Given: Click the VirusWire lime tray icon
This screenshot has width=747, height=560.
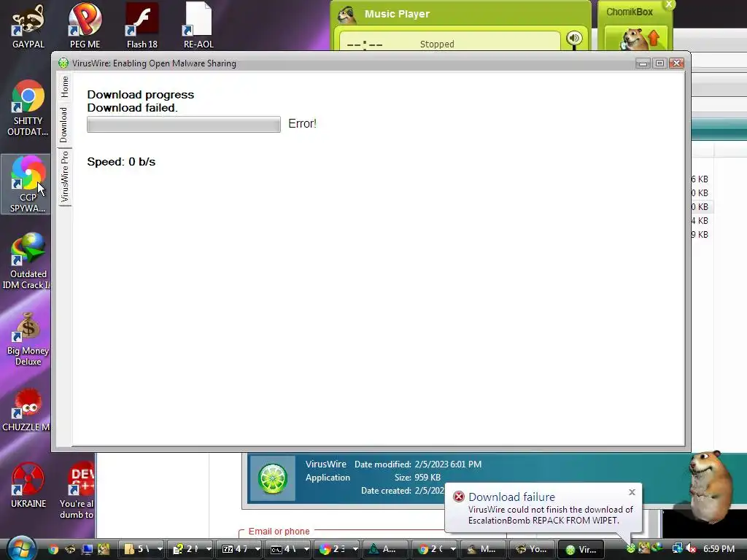Looking at the screenshot, I should [631, 548].
